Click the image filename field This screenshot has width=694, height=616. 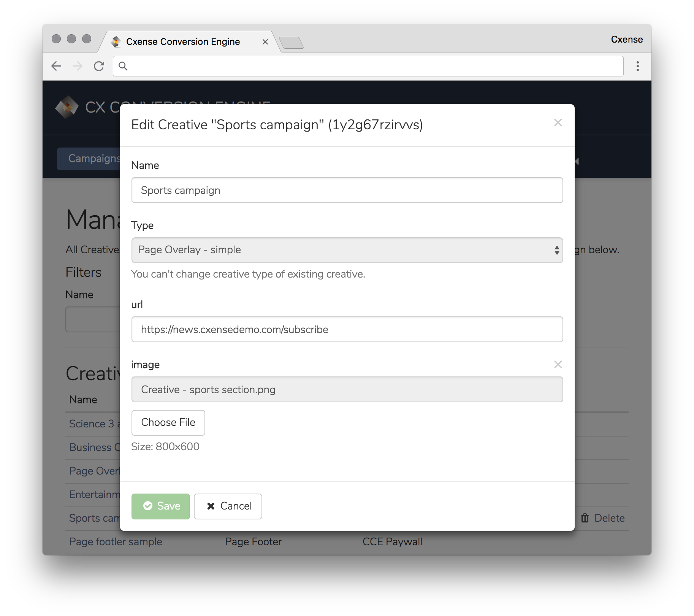tap(347, 389)
